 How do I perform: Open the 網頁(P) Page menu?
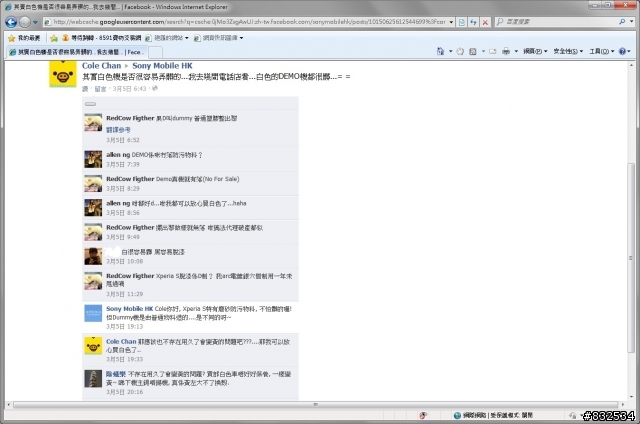click(535, 51)
